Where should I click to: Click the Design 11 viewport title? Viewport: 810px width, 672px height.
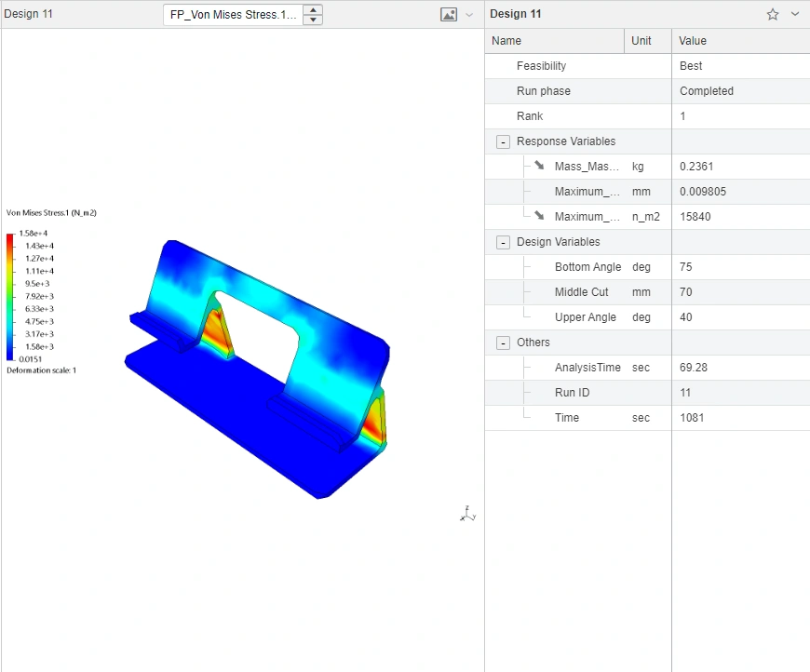(29, 14)
